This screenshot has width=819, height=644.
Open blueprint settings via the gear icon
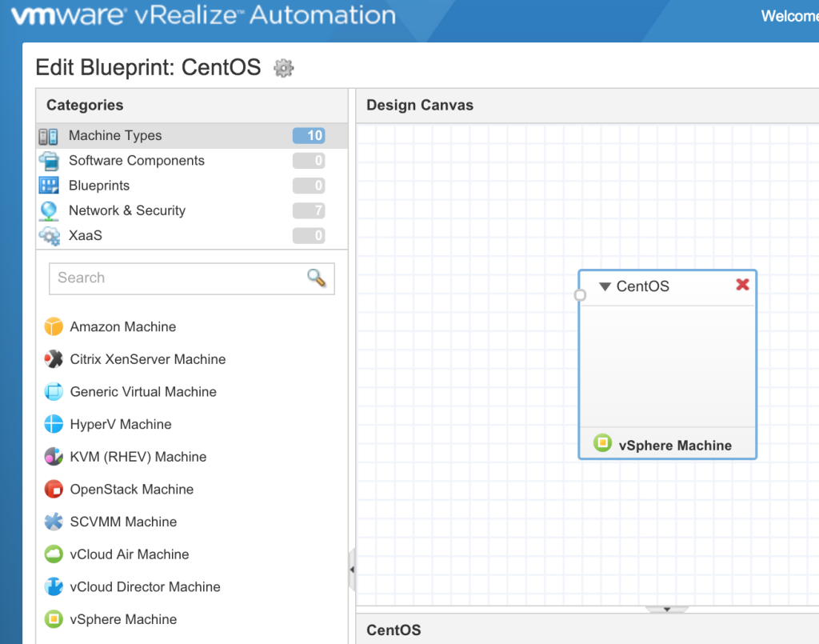pyautogui.click(x=283, y=68)
